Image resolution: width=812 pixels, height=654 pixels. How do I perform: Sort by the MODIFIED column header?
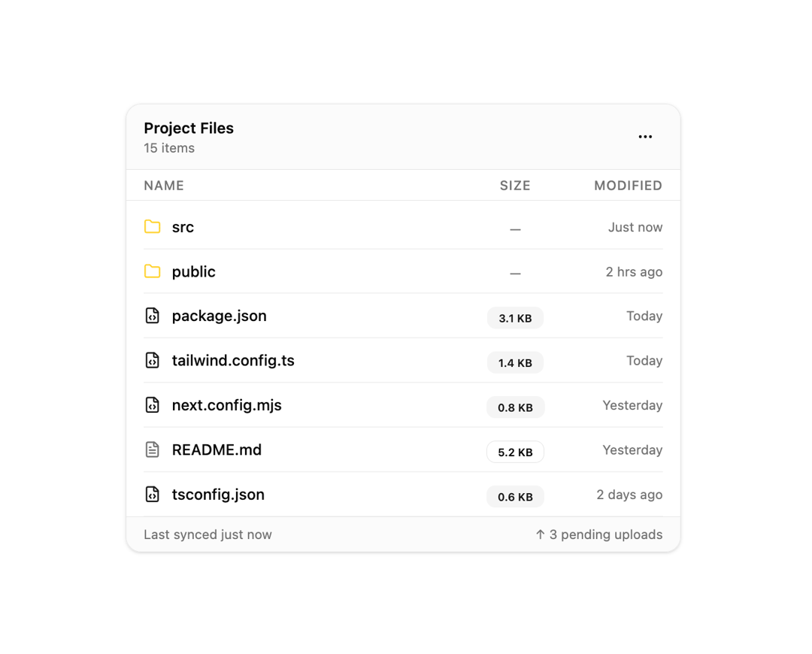point(628,186)
